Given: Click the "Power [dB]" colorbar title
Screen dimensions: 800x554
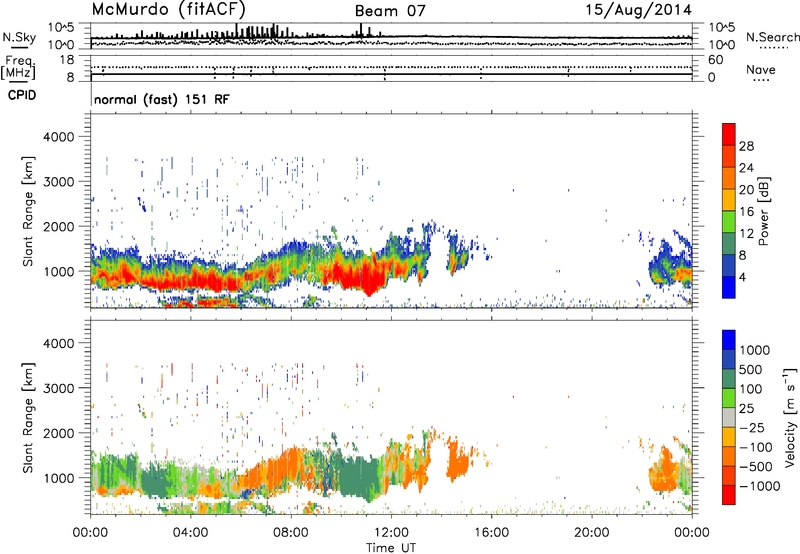Looking at the screenshot, I should pos(764,211).
